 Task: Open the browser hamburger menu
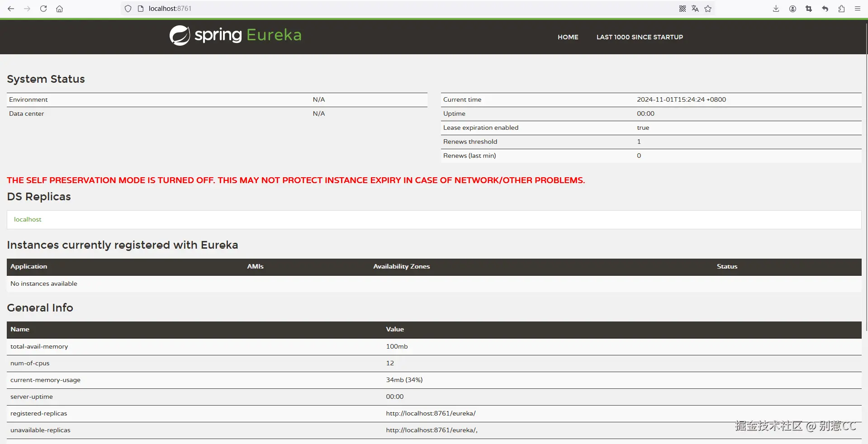tap(857, 9)
